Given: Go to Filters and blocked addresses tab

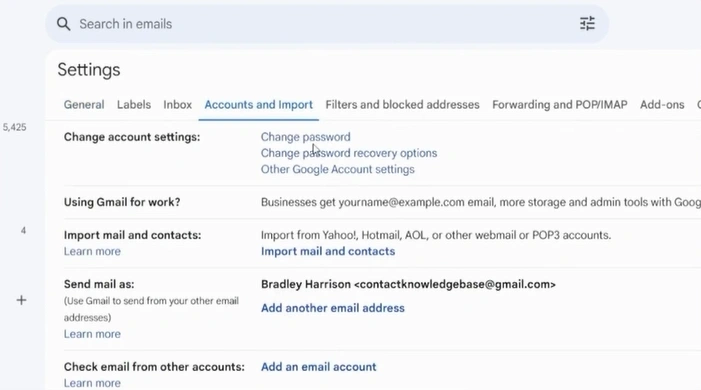Looking at the screenshot, I should coord(402,105).
